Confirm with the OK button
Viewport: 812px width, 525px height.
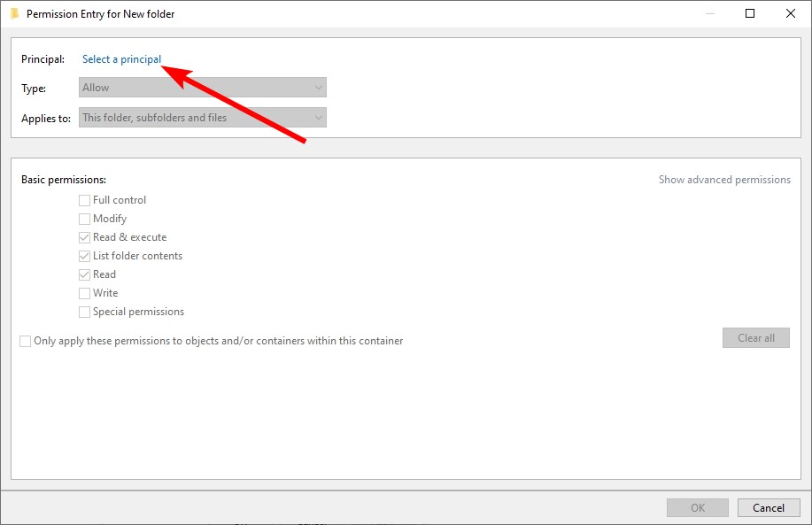pos(698,508)
